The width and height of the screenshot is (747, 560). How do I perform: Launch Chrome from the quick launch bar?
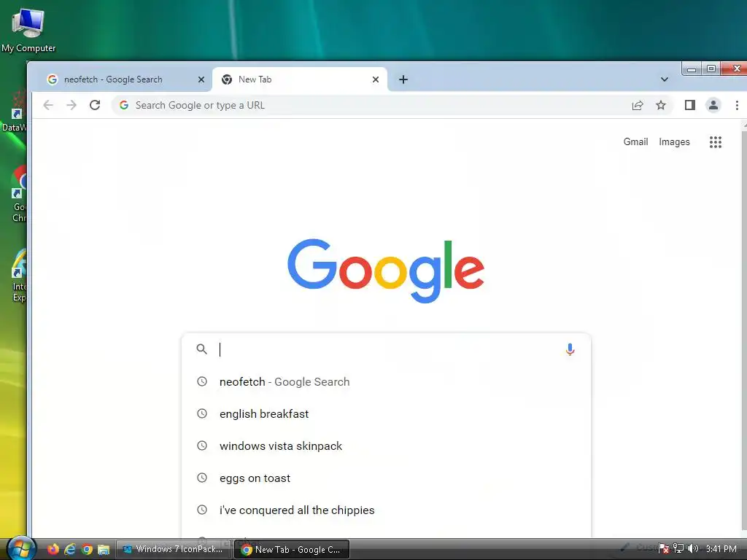pos(87,550)
